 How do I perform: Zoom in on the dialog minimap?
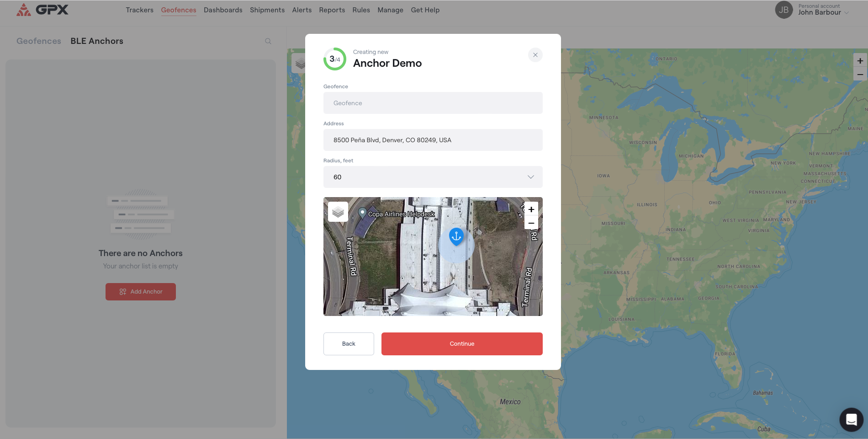pyautogui.click(x=531, y=209)
